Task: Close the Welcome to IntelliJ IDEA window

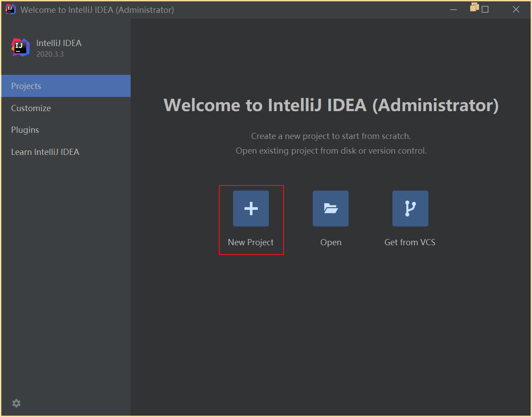Action: point(516,9)
